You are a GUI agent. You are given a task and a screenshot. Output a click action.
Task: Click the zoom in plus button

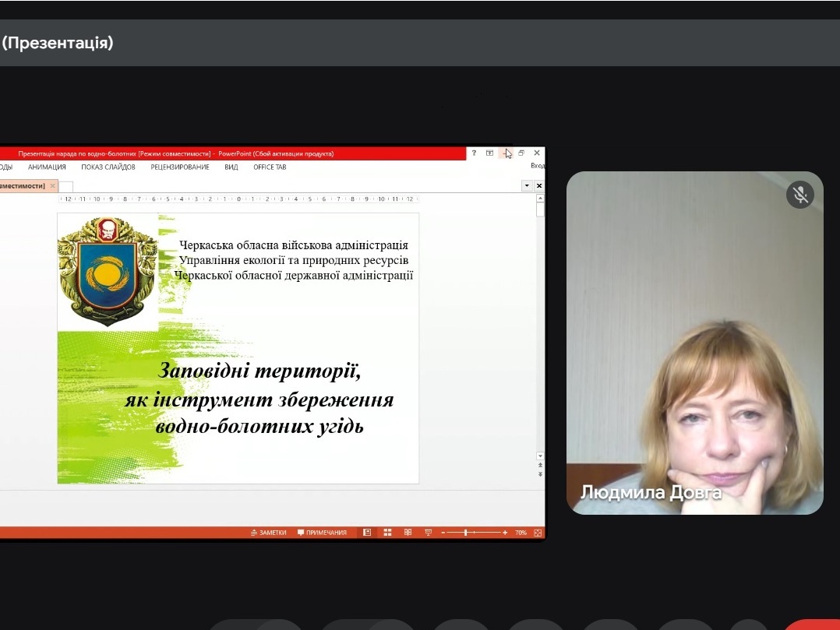505,533
